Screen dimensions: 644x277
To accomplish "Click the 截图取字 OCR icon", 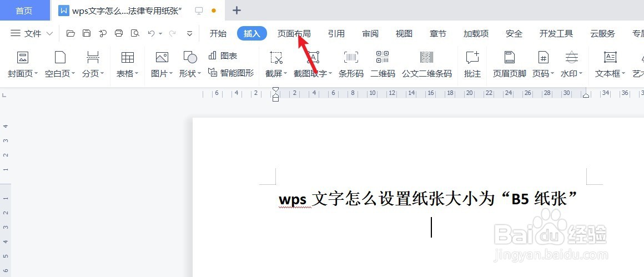I will pos(313,57).
